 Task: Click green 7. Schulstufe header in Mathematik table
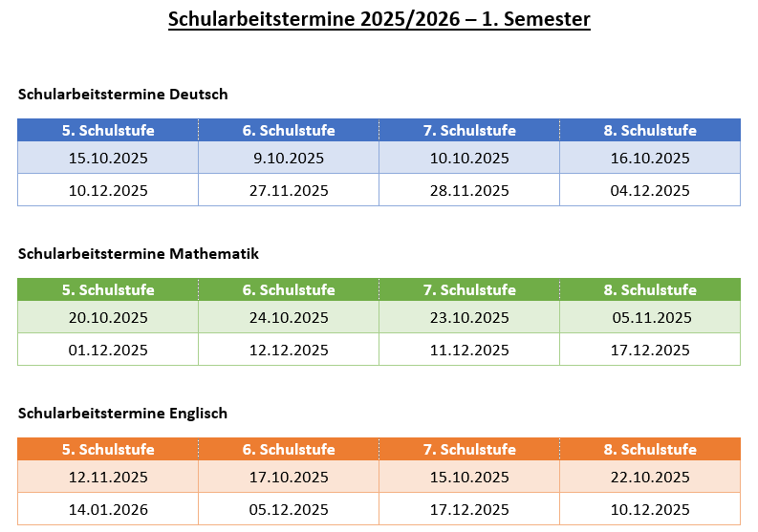tap(469, 289)
